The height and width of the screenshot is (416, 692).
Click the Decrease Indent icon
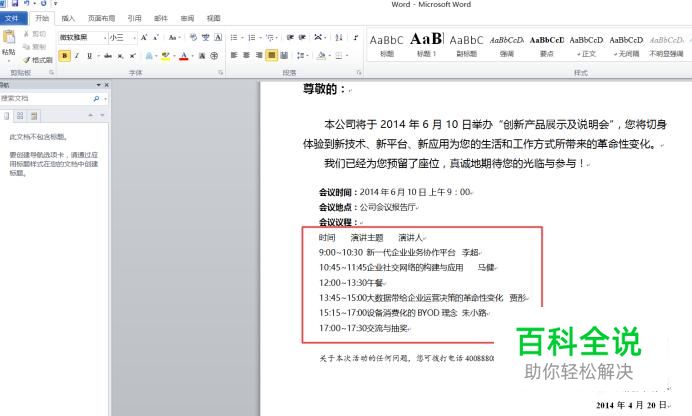point(290,37)
